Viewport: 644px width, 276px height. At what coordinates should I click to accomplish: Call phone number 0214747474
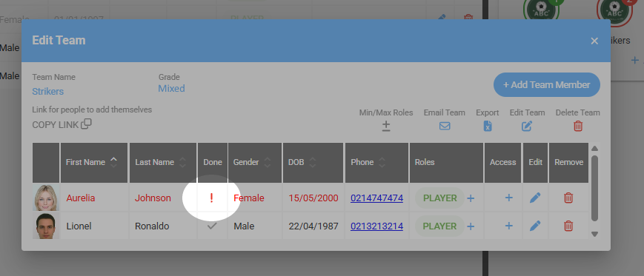point(376,198)
